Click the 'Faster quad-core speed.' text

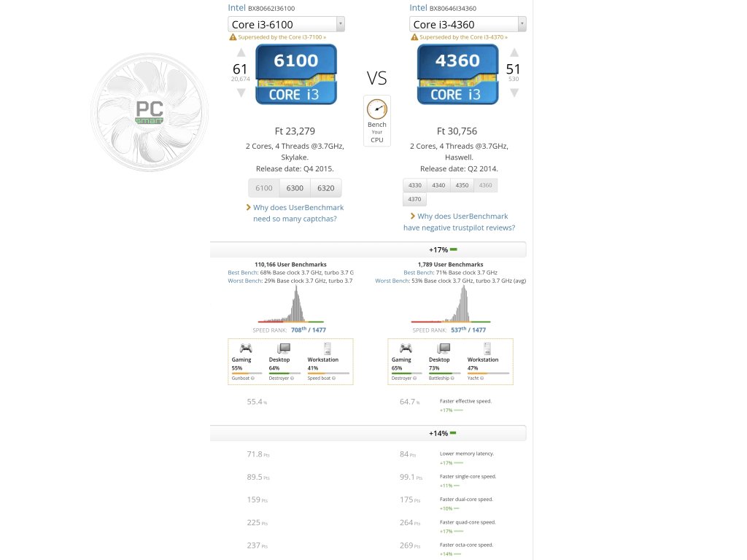(468, 522)
